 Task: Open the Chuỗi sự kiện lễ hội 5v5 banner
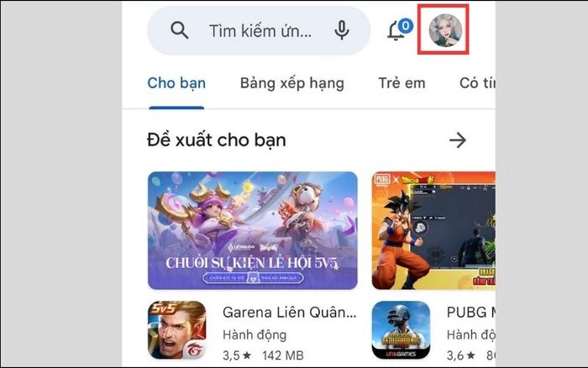(252, 230)
